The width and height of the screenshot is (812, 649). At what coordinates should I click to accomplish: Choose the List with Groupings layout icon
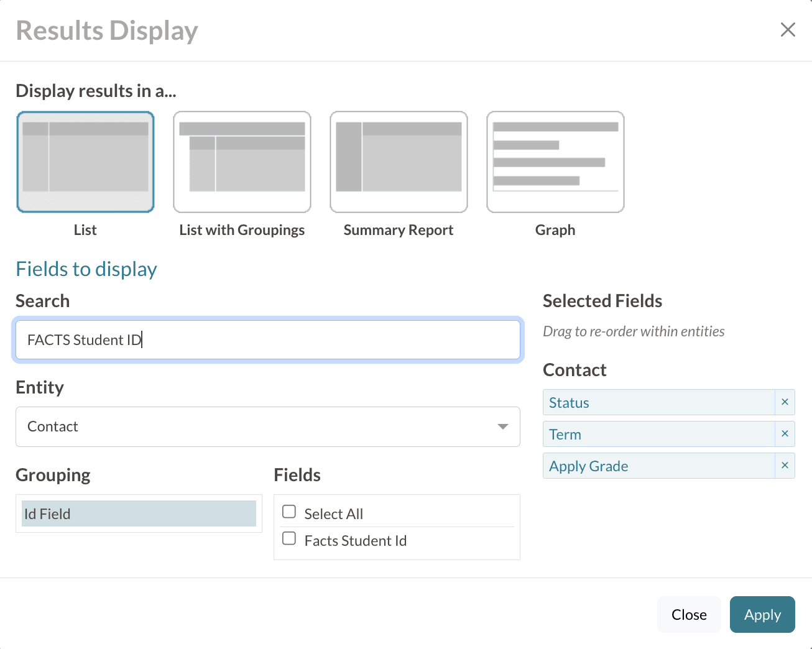(242, 162)
